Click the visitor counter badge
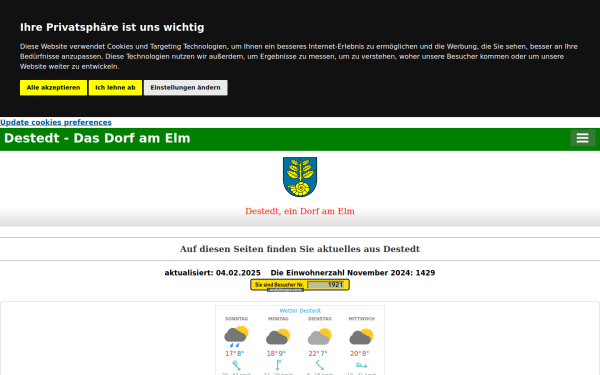 (x=300, y=285)
